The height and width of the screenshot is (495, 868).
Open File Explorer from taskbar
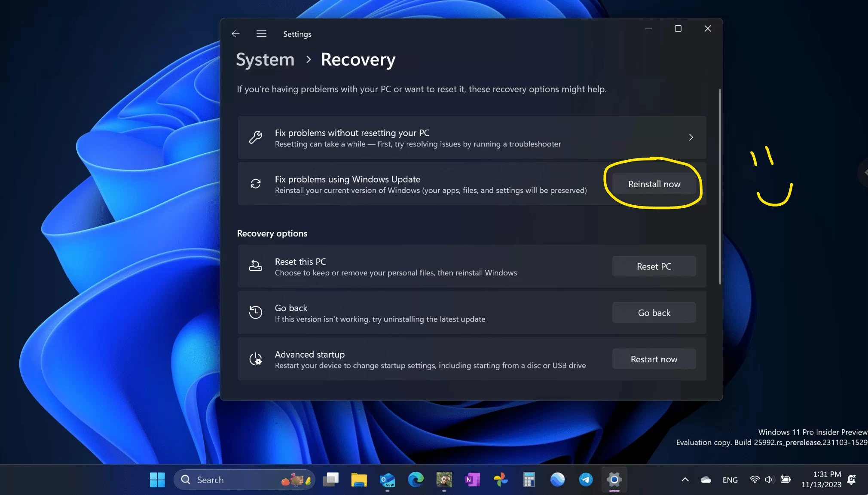pyautogui.click(x=359, y=480)
